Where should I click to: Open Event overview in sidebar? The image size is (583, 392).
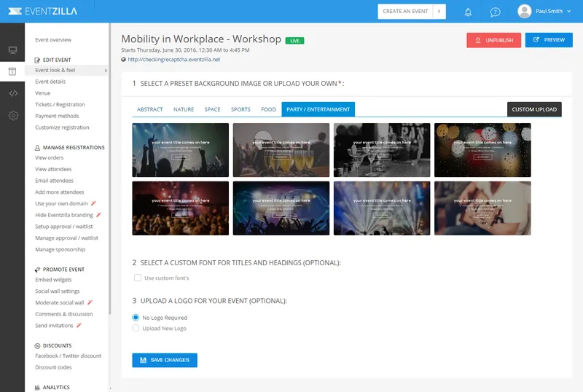(53, 40)
